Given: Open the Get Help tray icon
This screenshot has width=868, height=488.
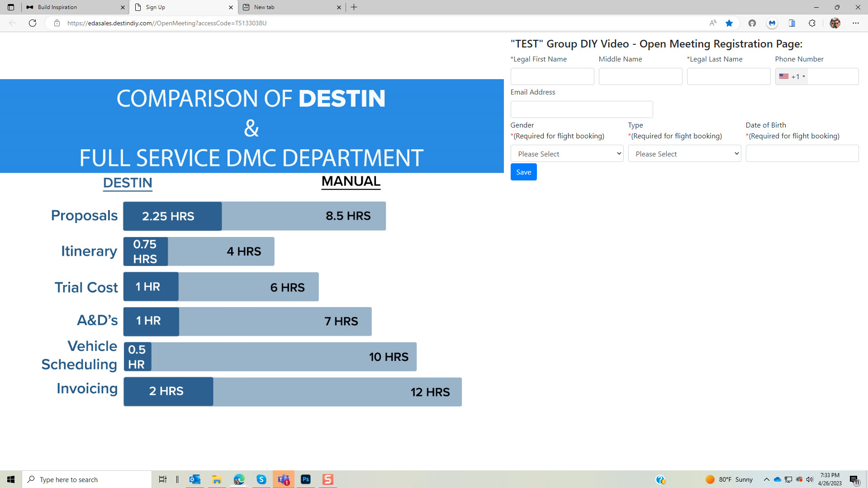Looking at the screenshot, I should (660, 479).
